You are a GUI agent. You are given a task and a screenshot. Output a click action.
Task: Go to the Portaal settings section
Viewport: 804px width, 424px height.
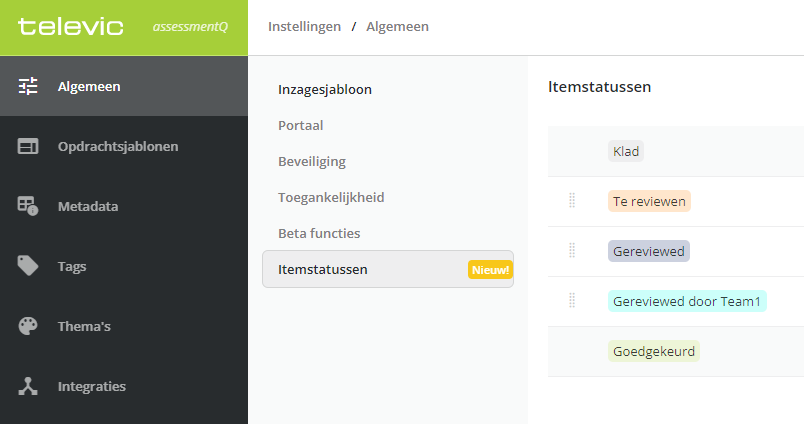300,126
